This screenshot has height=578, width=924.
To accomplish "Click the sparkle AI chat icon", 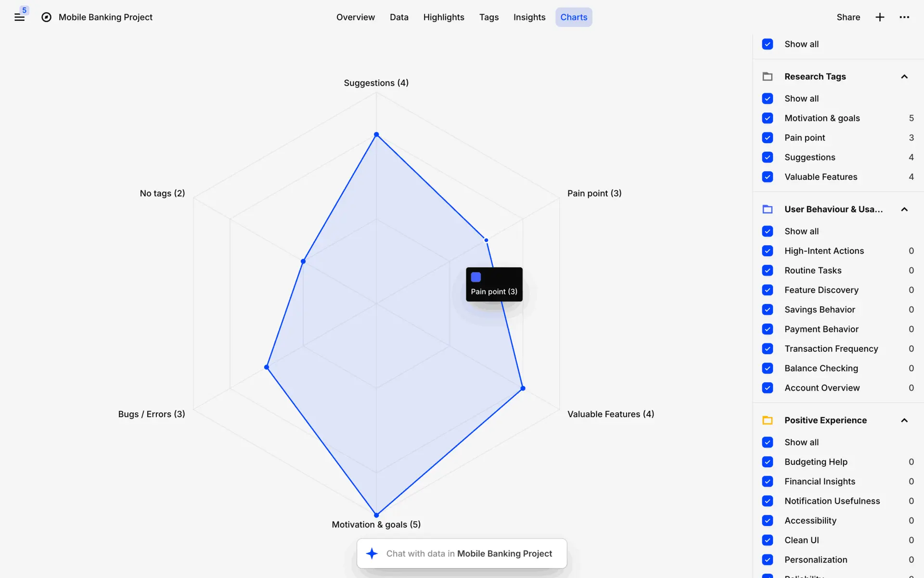I will [x=372, y=553].
